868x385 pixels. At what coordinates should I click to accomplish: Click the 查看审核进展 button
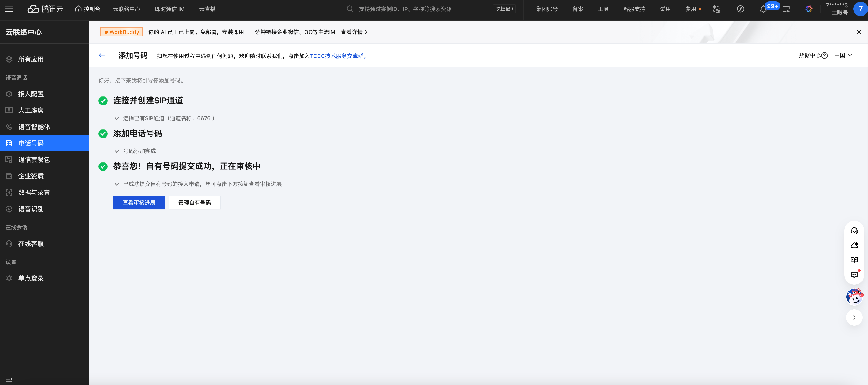139,203
